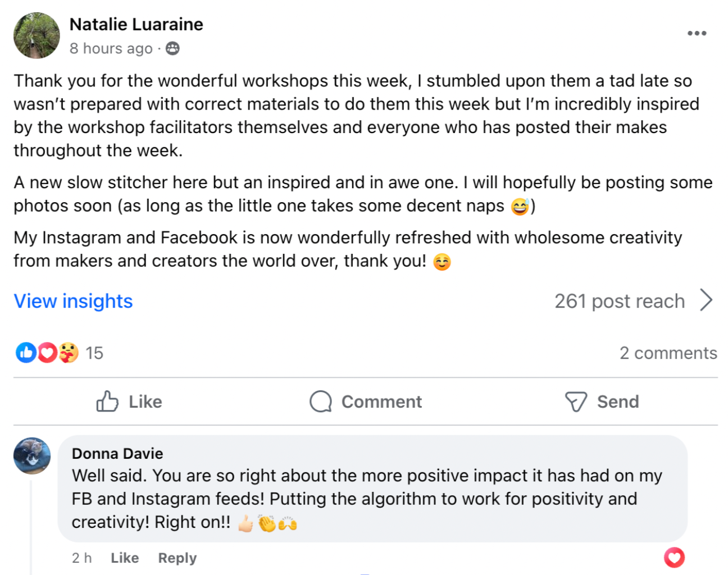Toggle Like on Donna Davie's comment
Screen dimensions: 728x575
tap(125, 558)
